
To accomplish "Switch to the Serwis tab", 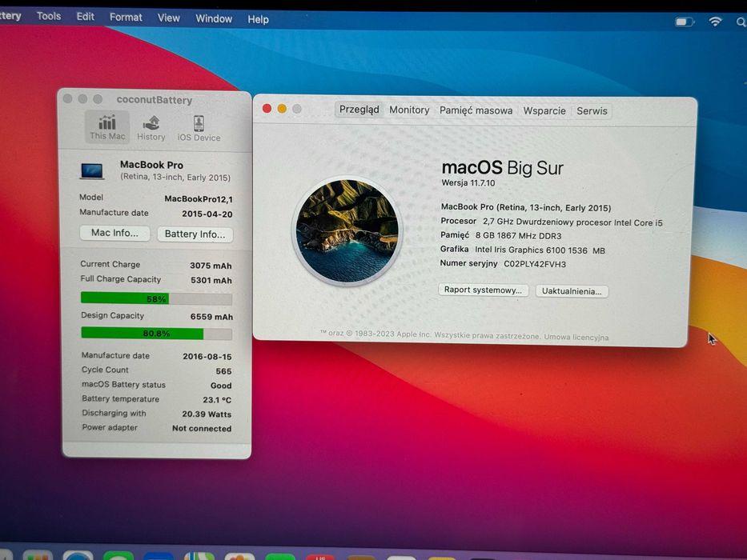I will point(592,111).
